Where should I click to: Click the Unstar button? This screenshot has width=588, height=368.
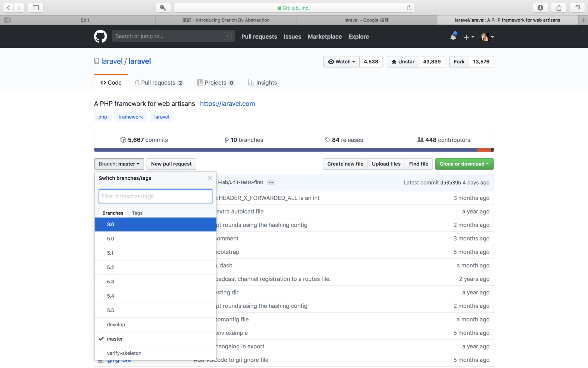(403, 62)
